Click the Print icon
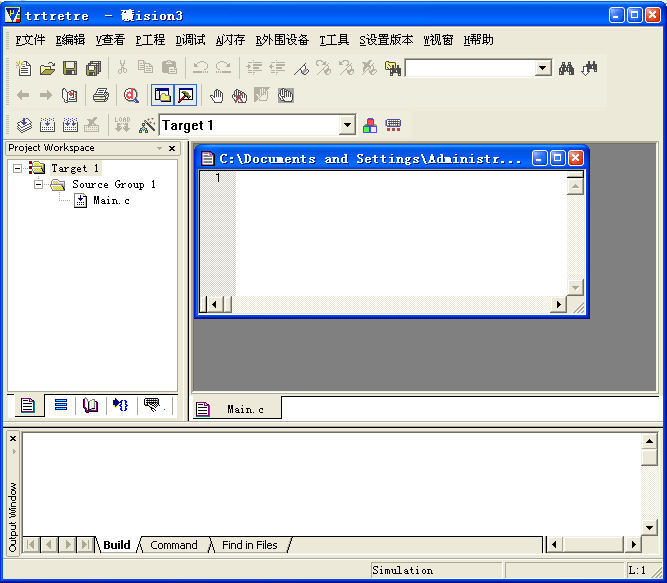 (x=101, y=95)
